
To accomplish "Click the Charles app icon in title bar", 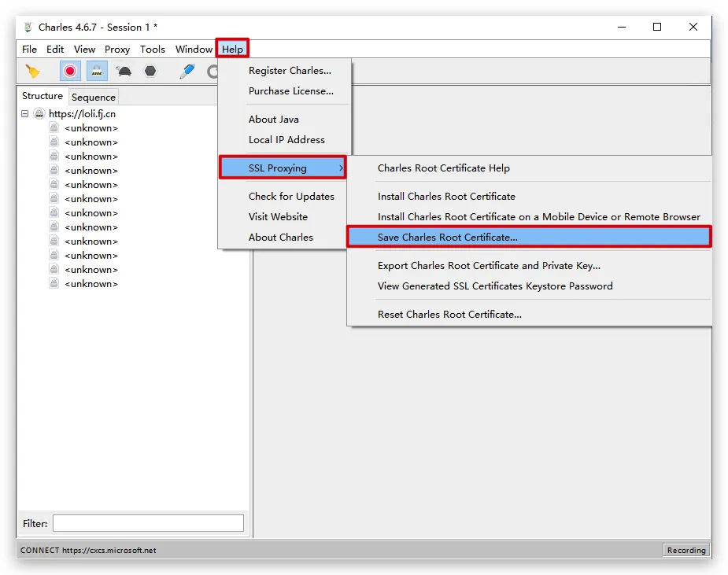I will click(x=28, y=27).
